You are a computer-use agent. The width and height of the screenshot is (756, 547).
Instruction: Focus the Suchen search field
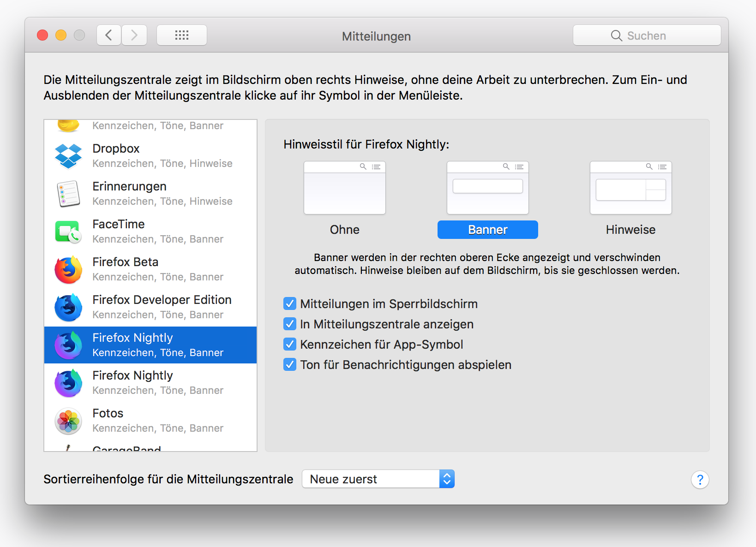pos(647,35)
